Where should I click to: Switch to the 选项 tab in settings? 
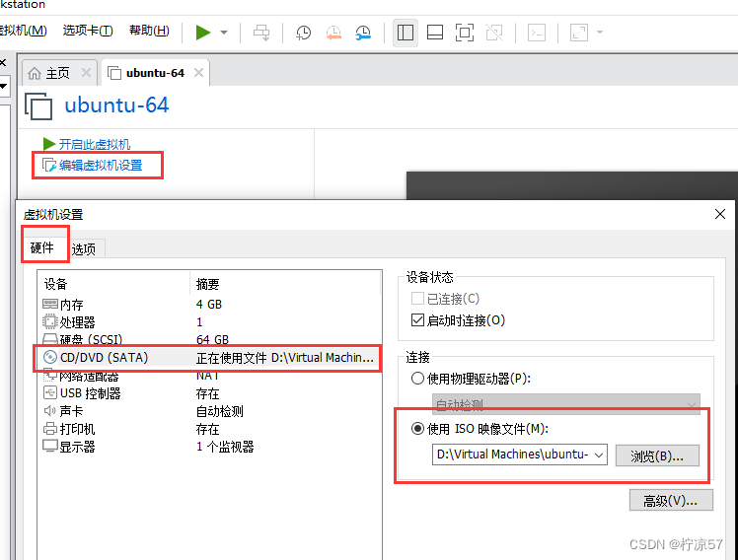(x=84, y=248)
